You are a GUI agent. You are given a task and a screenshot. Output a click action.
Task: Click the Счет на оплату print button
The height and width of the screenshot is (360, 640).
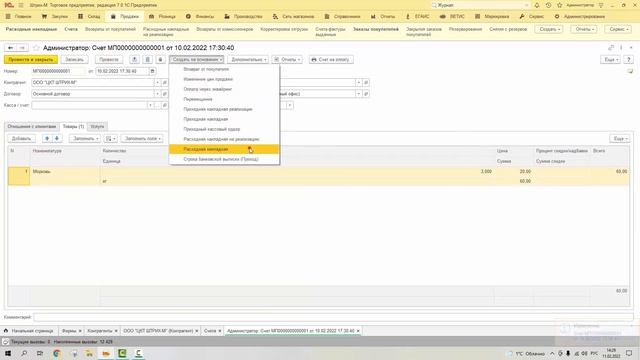331,60
